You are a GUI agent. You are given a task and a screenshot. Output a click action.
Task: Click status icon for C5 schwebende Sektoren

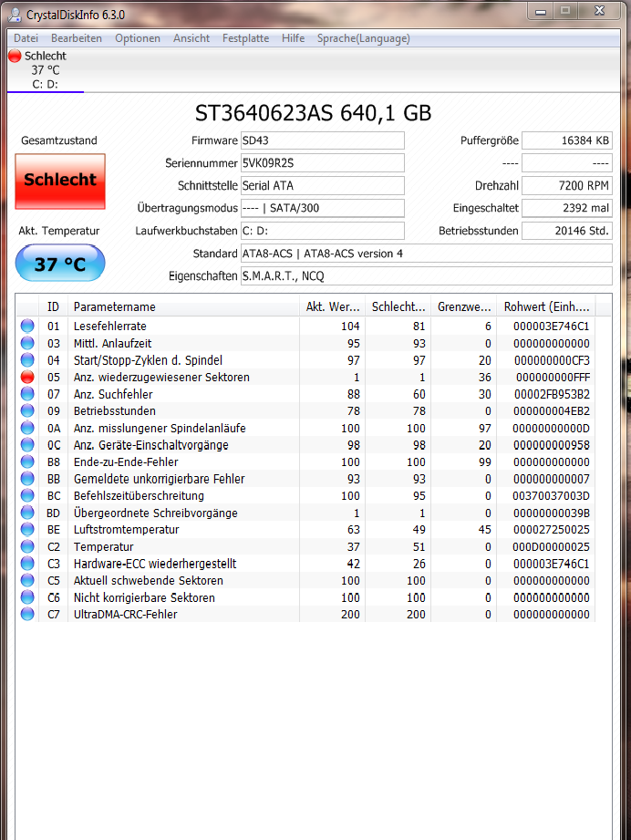27,580
